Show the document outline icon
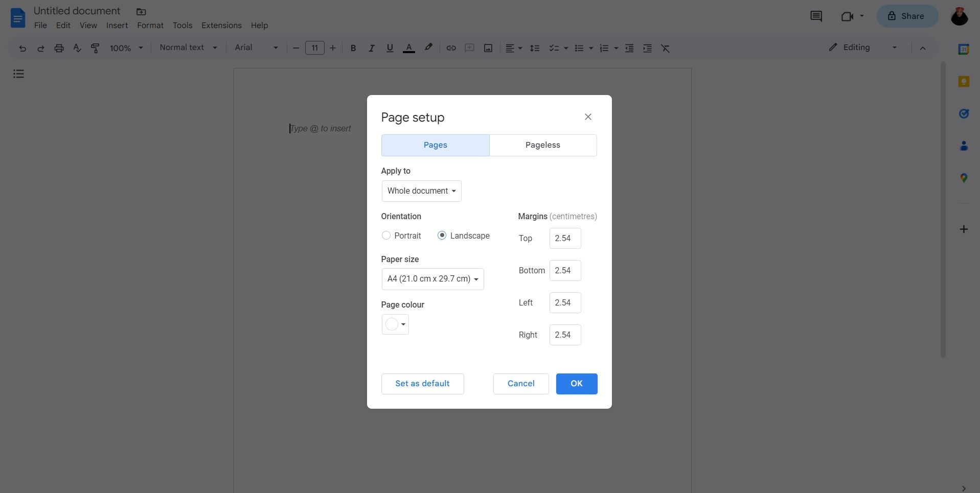Image resolution: width=980 pixels, height=493 pixels. [19, 74]
